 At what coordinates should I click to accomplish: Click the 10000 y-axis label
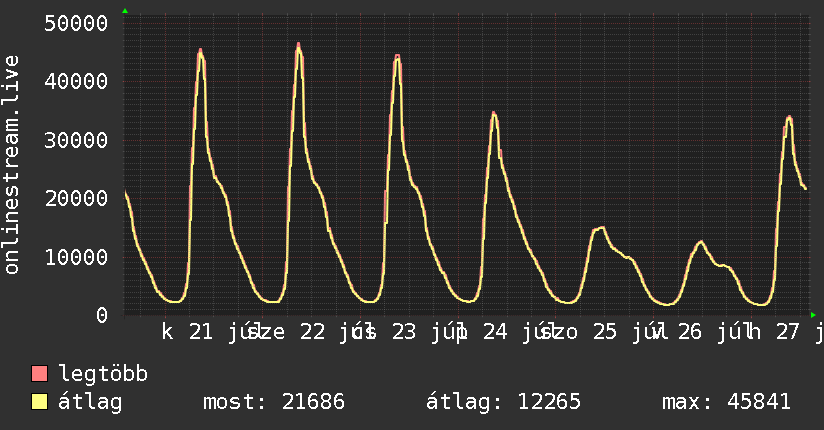tap(76, 257)
